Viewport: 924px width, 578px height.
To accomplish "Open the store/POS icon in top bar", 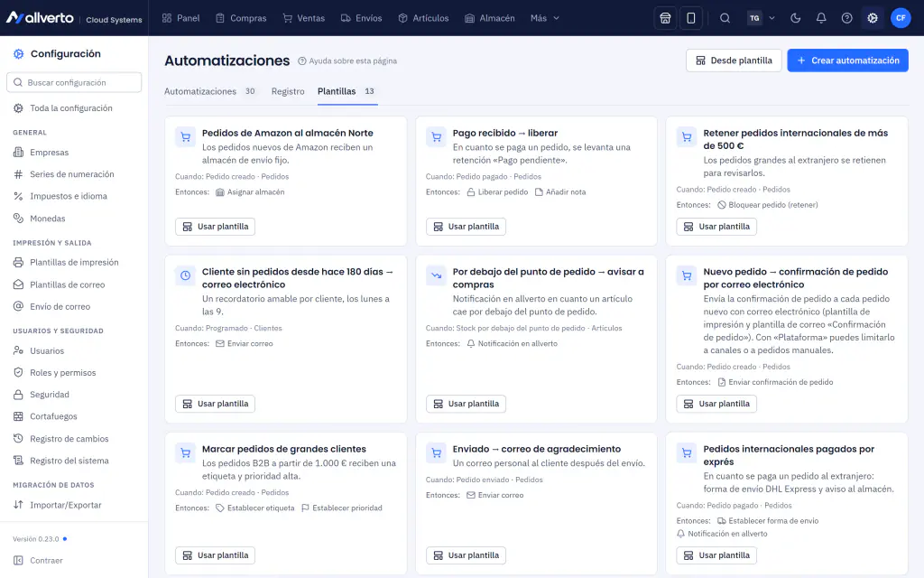I will (665, 18).
